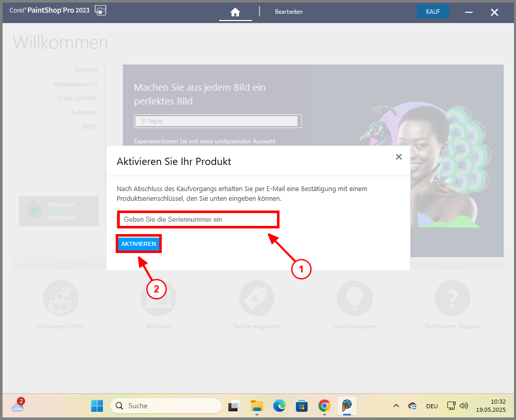Open PaintShop Pro from the taskbar
516x420 pixels.
[347, 406]
